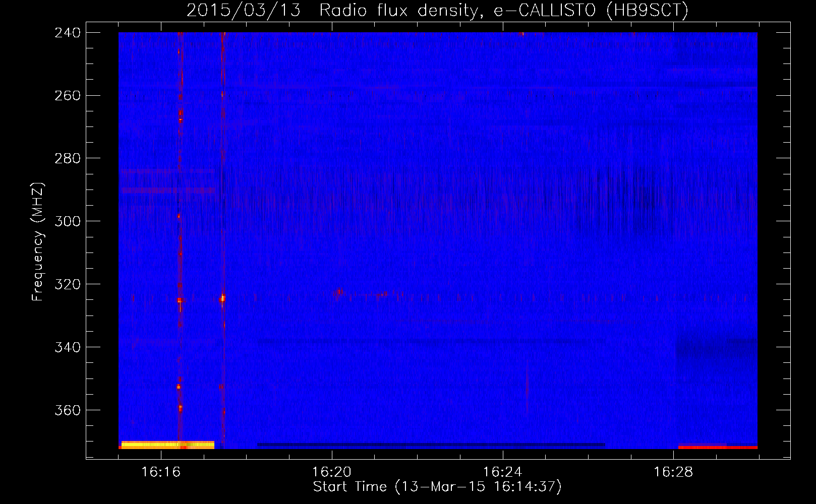
Task: Click the 280 frequency tick label
Action: pos(68,159)
